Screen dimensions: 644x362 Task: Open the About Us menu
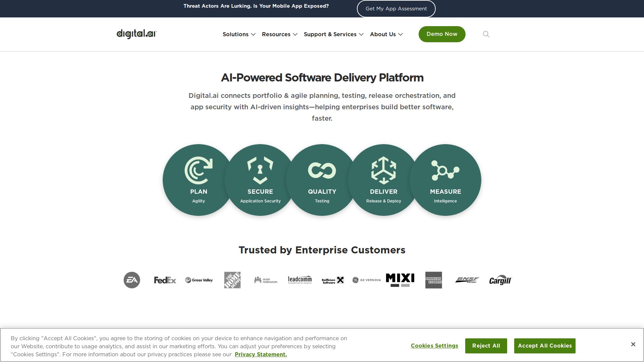point(386,34)
